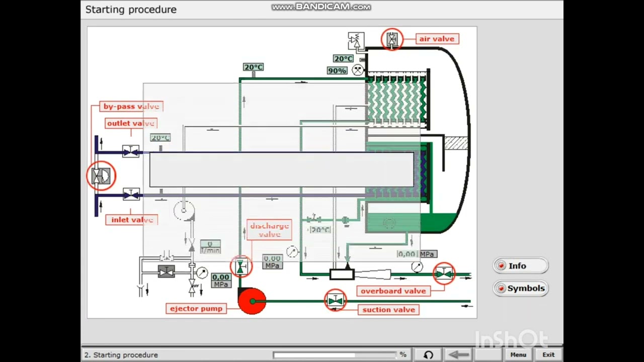Exit the simulator
This screenshot has height=362, width=644.
(x=548, y=354)
